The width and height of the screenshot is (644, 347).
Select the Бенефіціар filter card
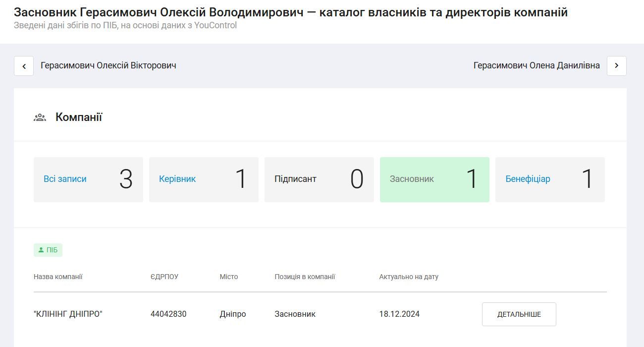pyautogui.click(x=549, y=179)
